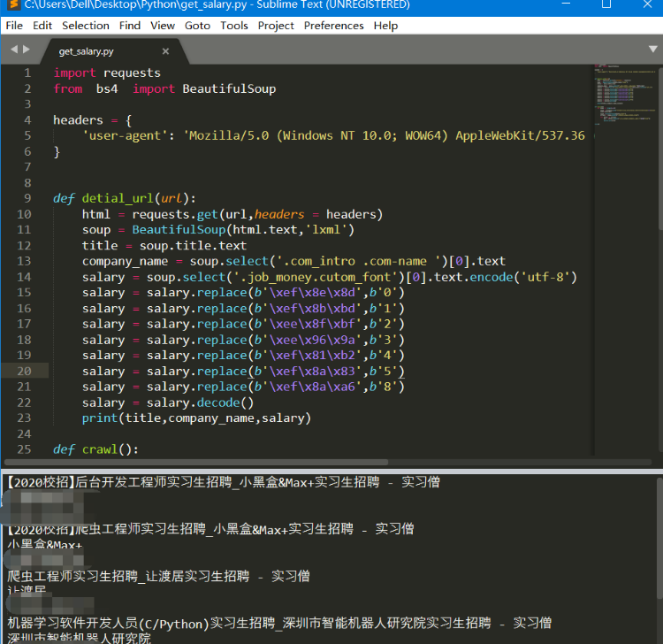Click byte string '\xee\x96\x9a' on line 18
This screenshot has height=644, width=663.
(309, 340)
